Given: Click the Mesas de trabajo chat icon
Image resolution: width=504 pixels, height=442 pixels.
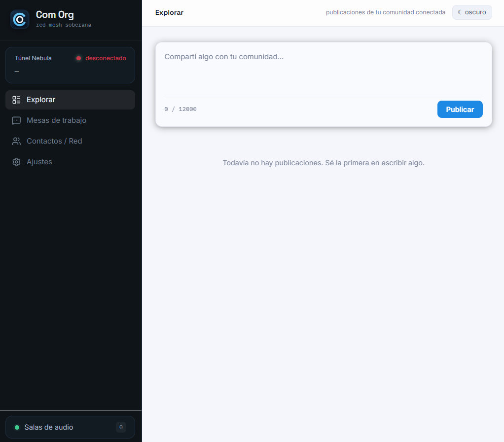Looking at the screenshot, I should coord(16,120).
